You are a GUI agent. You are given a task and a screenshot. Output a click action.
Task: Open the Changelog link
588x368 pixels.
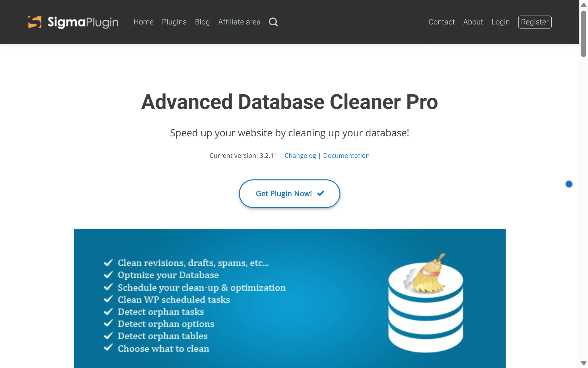pos(300,155)
